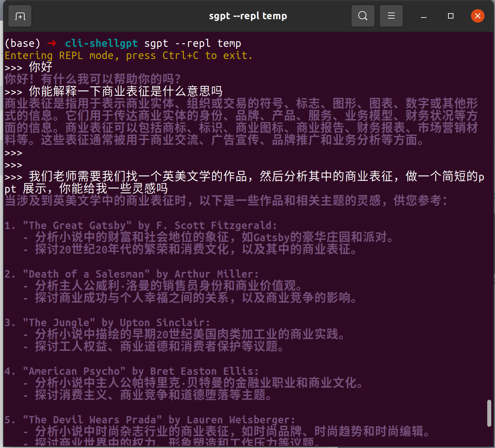Click the line '当涉及到英美文学中的商业表征时'
This screenshot has width=495, height=448.
click(x=226, y=201)
